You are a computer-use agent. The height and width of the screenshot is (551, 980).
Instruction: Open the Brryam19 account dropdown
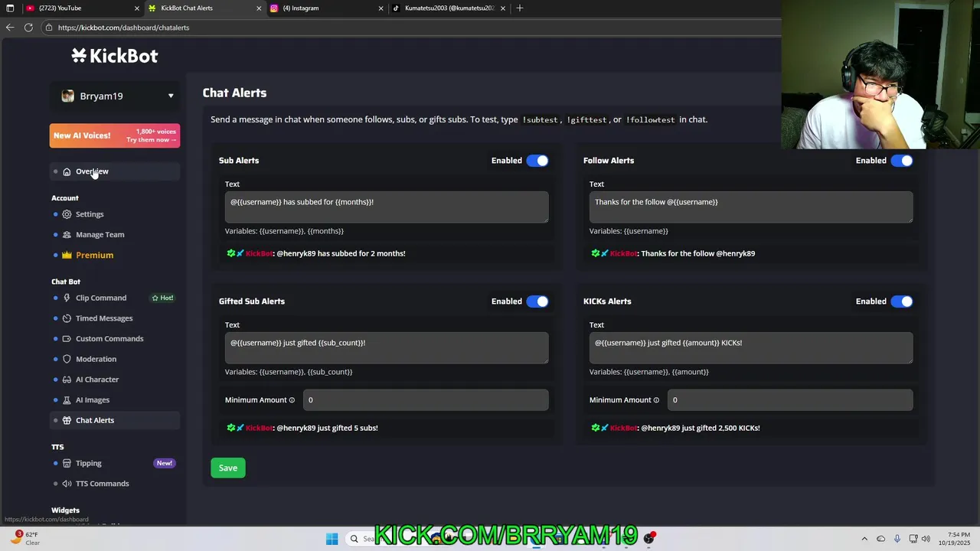[116, 96]
